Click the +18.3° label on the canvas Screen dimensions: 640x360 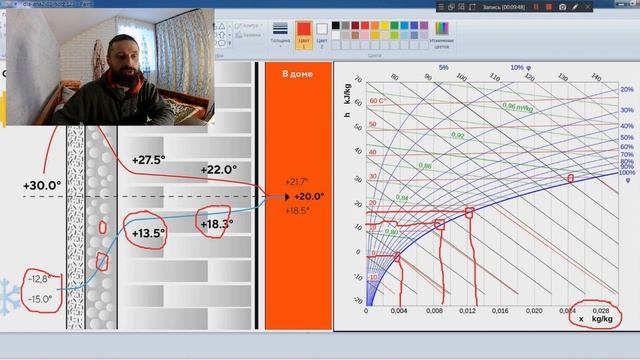click(217, 224)
